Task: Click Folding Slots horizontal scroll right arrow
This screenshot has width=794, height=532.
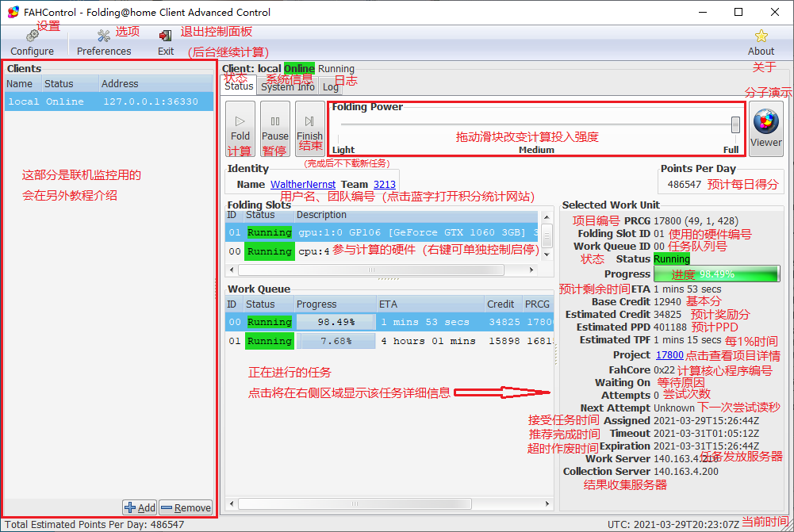Action: tap(531, 270)
